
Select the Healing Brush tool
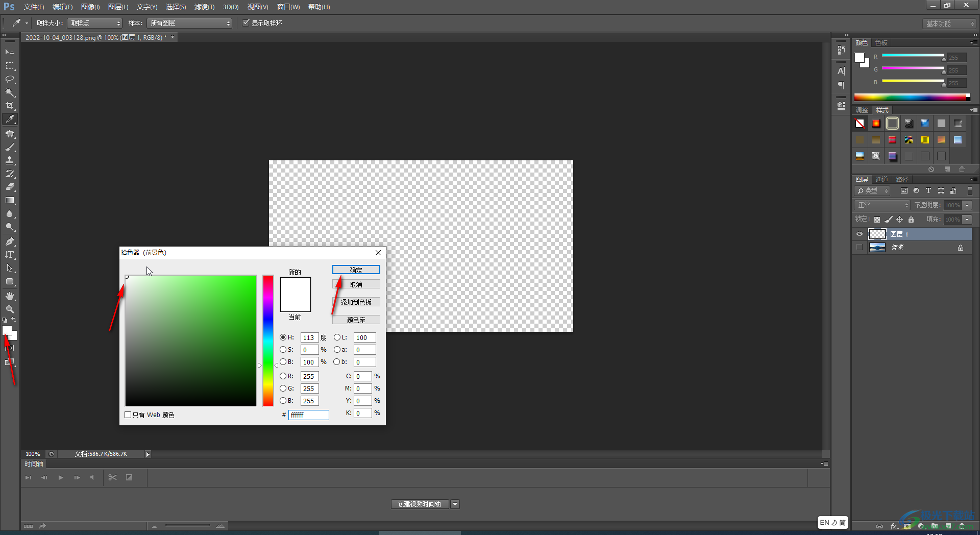(x=10, y=134)
